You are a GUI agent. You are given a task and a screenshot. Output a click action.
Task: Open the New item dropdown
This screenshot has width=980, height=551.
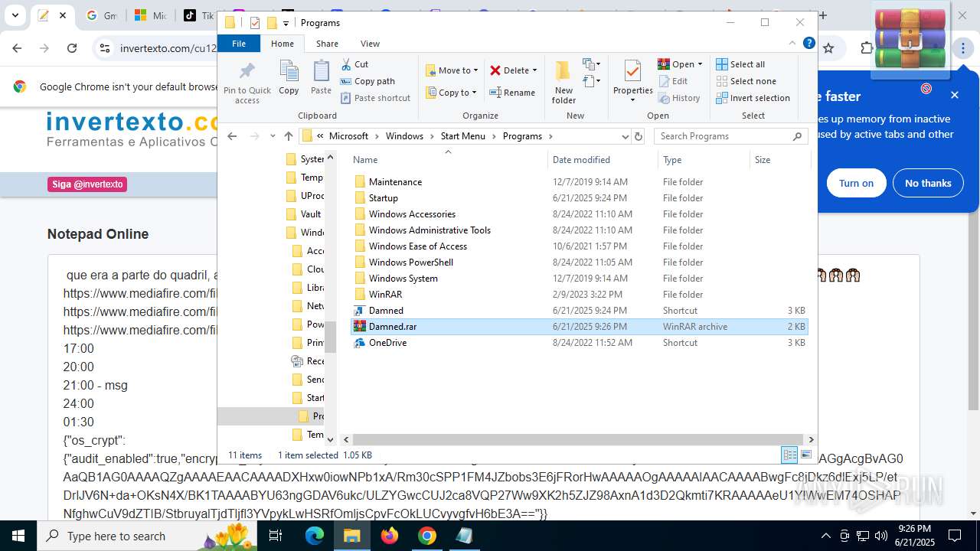pos(591,64)
